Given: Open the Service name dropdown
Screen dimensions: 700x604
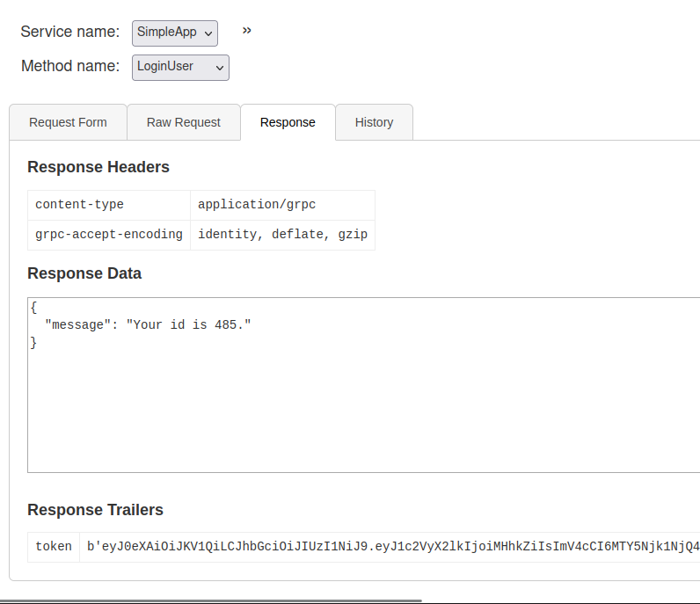Looking at the screenshot, I should pyautogui.click(x=175, y=33).
